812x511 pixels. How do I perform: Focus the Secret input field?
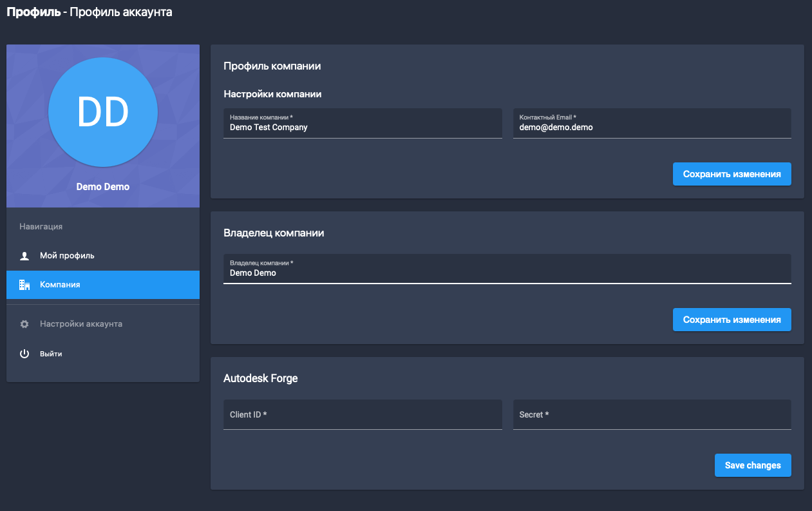pos(652,415)
